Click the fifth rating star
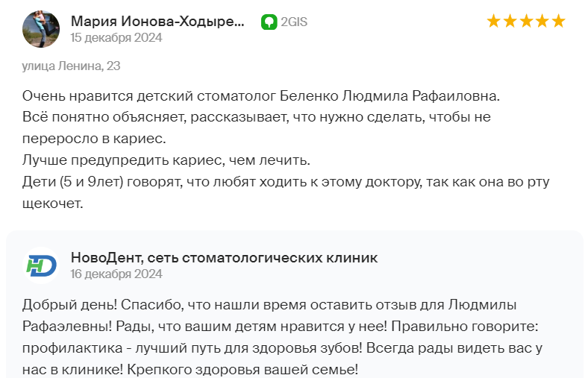 pyautogui.click(x=558, y=21)
